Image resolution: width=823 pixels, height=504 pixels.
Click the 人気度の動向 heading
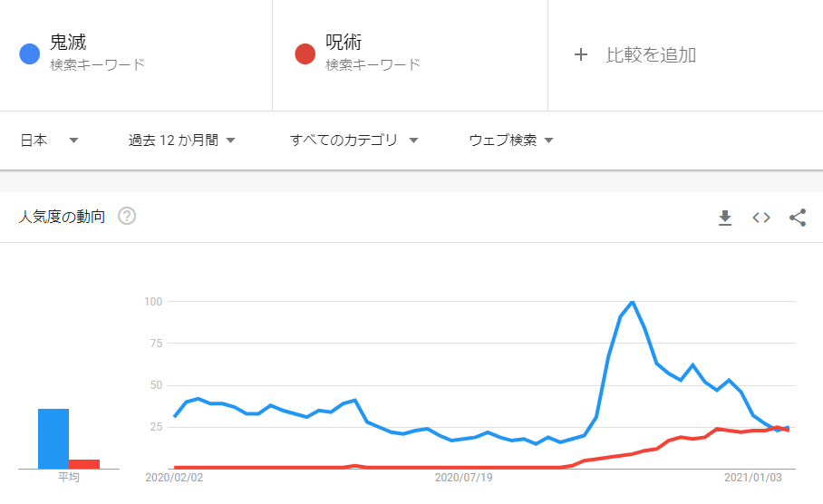click(x=62, y=217)
